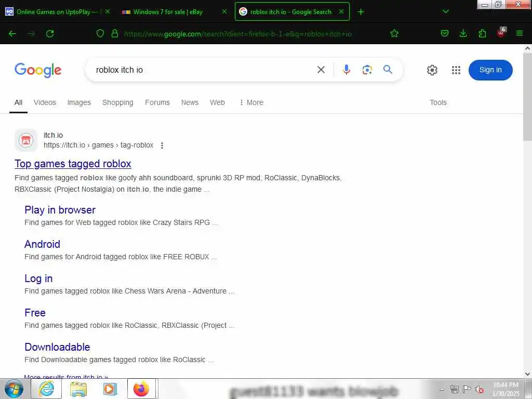Close the roblox itch io Google tab
This screenshot has width=532, height=399.
click(x=341, y=11)
